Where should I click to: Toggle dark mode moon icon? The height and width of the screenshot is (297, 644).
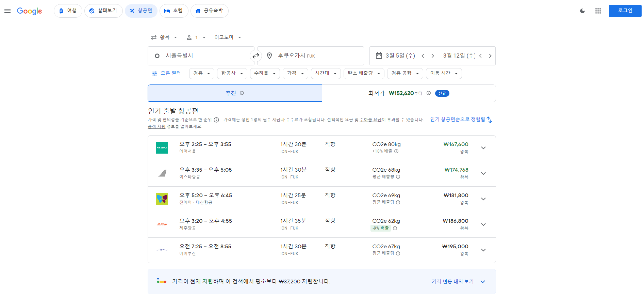(x=582, y=11)
